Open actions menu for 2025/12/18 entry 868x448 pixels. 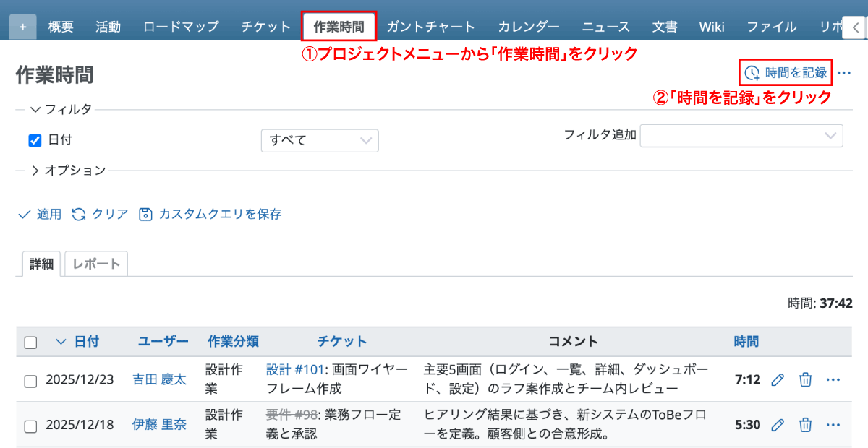click(833, 425)
